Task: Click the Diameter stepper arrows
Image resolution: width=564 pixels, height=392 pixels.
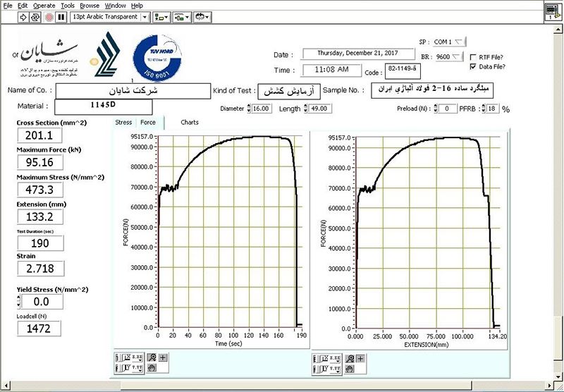Action: click(248, 109)
